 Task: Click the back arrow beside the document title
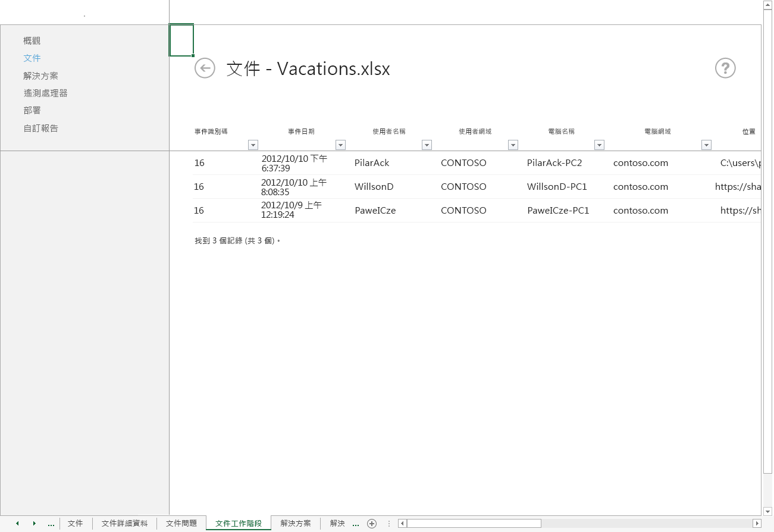click(205, 68)
